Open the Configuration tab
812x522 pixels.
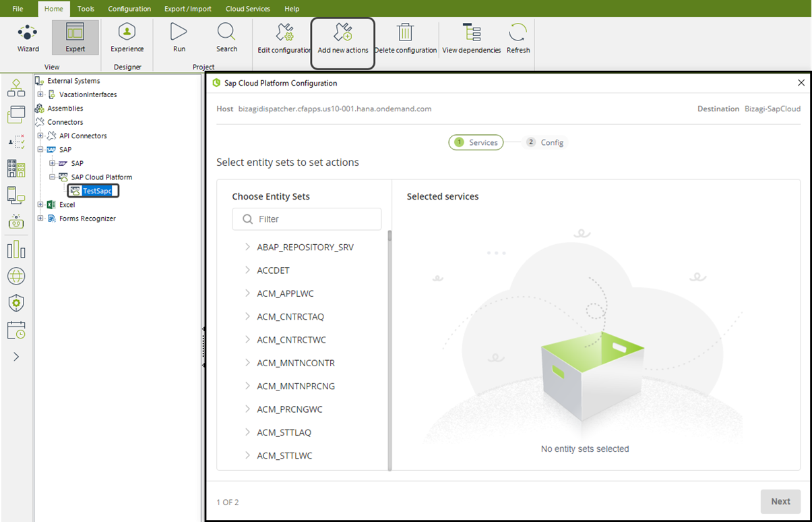point(129,9)
